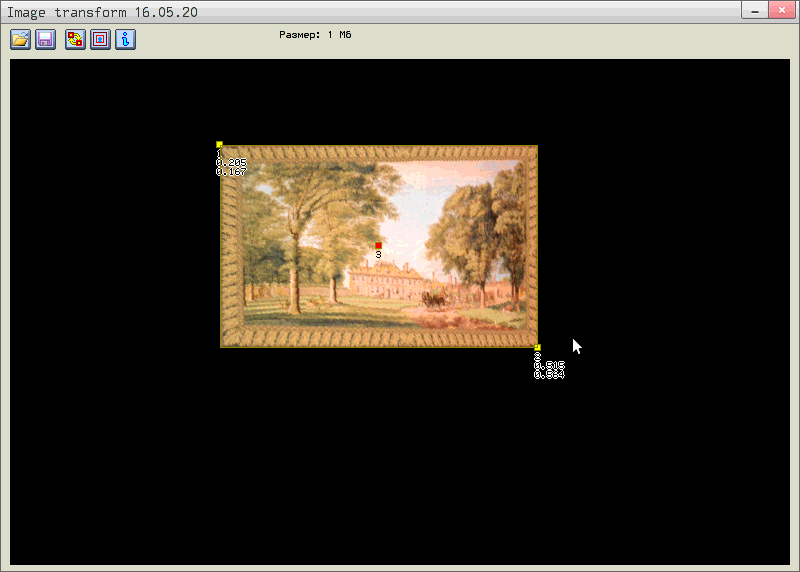This screenshot has height=572, width=800.
Task: Save the image using floppy disk icon
Action: pyautogui.click(x=45, y=39)
